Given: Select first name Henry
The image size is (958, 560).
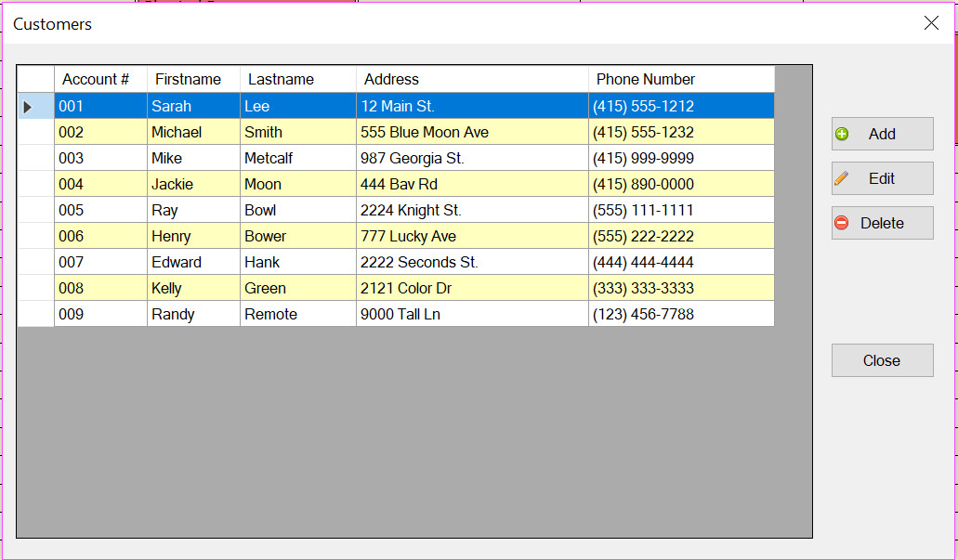Looking at the screenshot, I should (x=193, y=236).
